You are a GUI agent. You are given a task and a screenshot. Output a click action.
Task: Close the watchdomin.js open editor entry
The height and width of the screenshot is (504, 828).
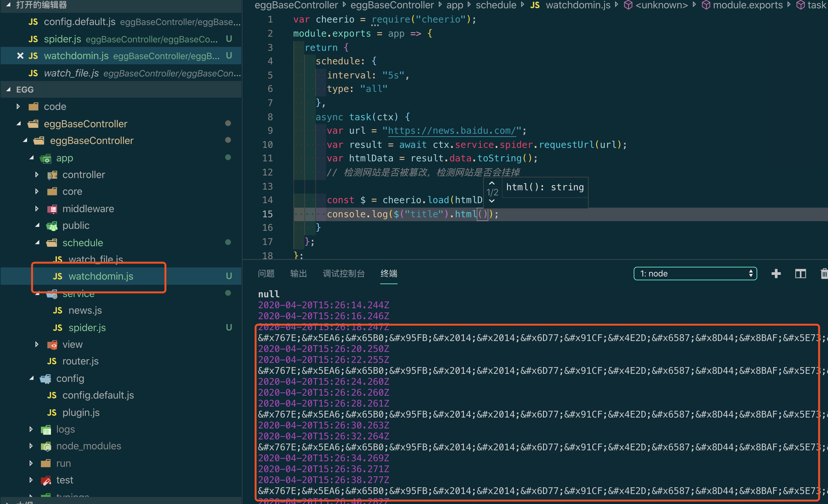tap(20, 56)
